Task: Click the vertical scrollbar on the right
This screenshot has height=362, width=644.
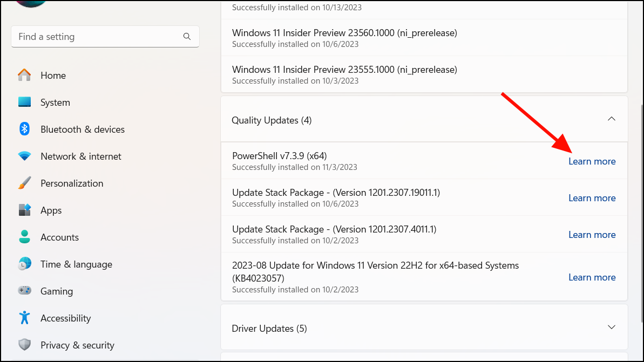Action: (x=641, y=162)
